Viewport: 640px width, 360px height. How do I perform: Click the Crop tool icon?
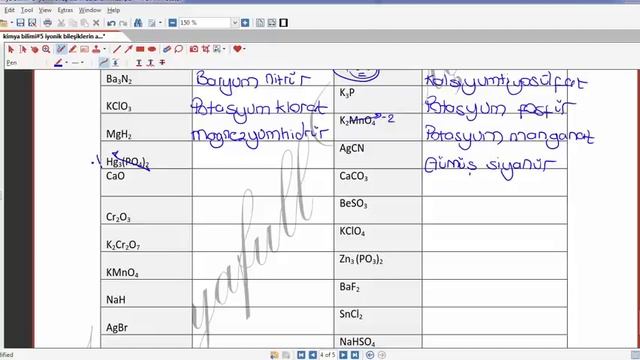(x=206, y=49)
